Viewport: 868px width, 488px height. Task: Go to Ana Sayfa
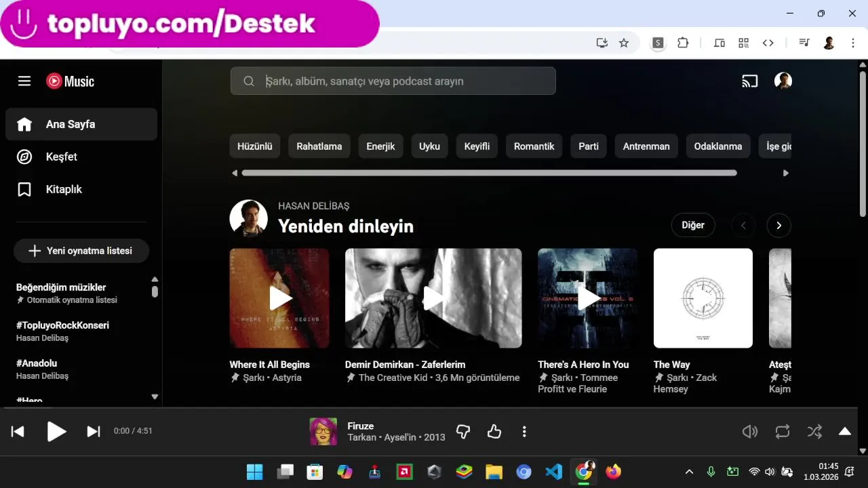coord(81,124)
